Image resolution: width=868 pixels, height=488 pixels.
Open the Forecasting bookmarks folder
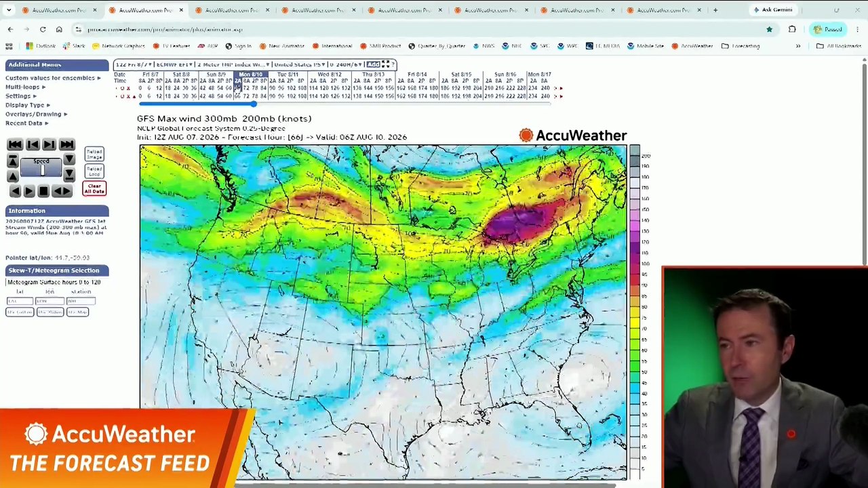(741, 46)
